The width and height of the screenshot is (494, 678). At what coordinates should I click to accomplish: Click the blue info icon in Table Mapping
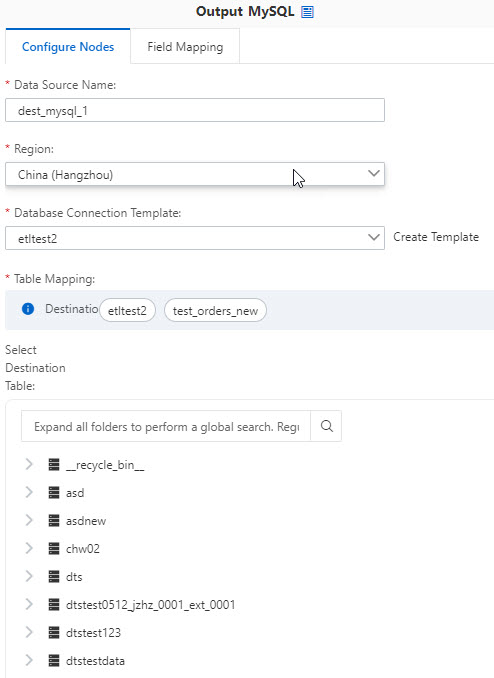28,309
